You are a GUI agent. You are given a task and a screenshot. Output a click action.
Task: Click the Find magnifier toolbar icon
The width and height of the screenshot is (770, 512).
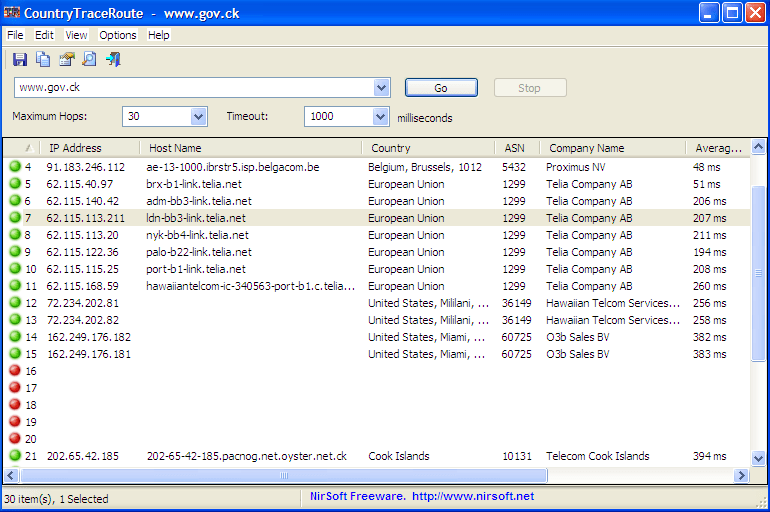(90, 60)
